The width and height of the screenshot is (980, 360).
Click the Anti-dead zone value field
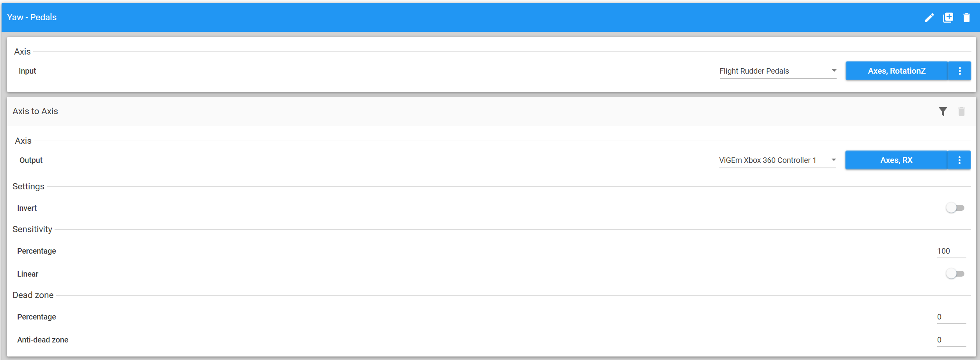point(951,340)
